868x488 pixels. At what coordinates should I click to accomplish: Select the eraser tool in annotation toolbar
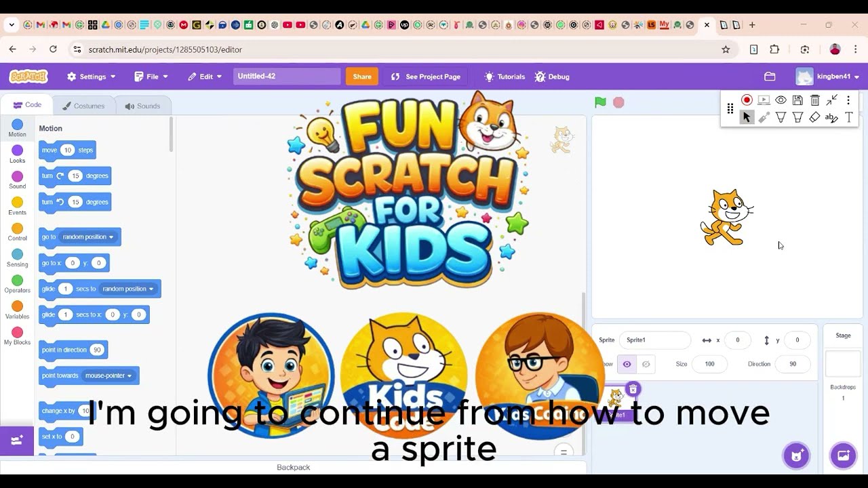pos(815,117)
